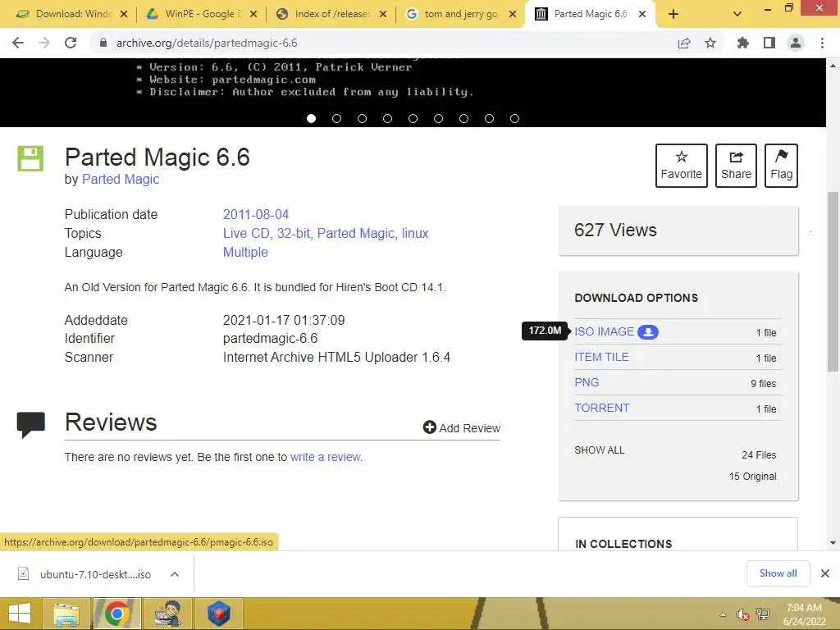Open the Chrome profile avatar
This screenshot has width=840, height=630.
pyautogui.click(x=796, y=43)
